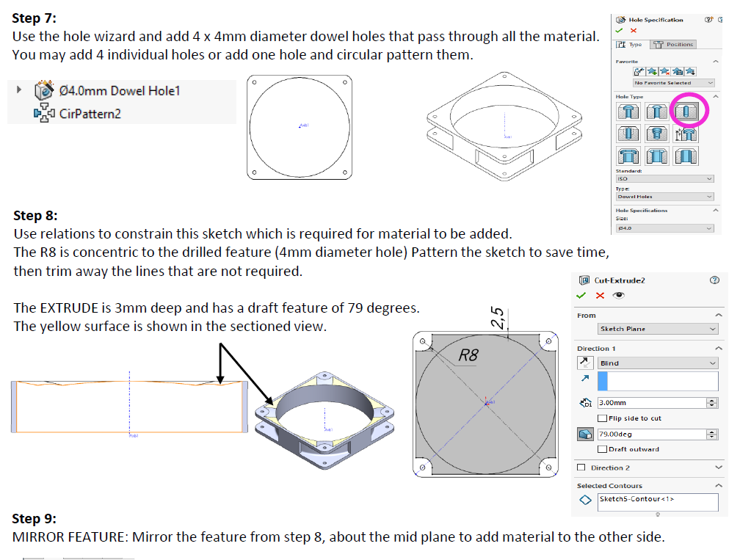Collapse the Direction 1 section
Image resolution: width=740 pixels, height=560 pixels.
pos(719,348)
